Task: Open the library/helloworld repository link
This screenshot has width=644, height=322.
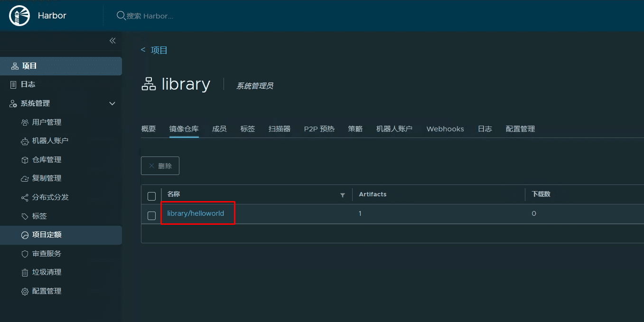Action: coord(196,213)
